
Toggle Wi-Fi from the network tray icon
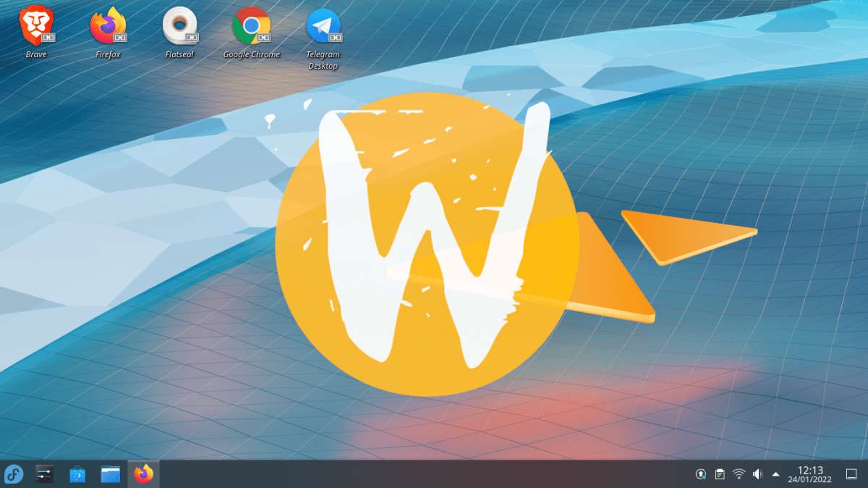click(x=738, y=474)
